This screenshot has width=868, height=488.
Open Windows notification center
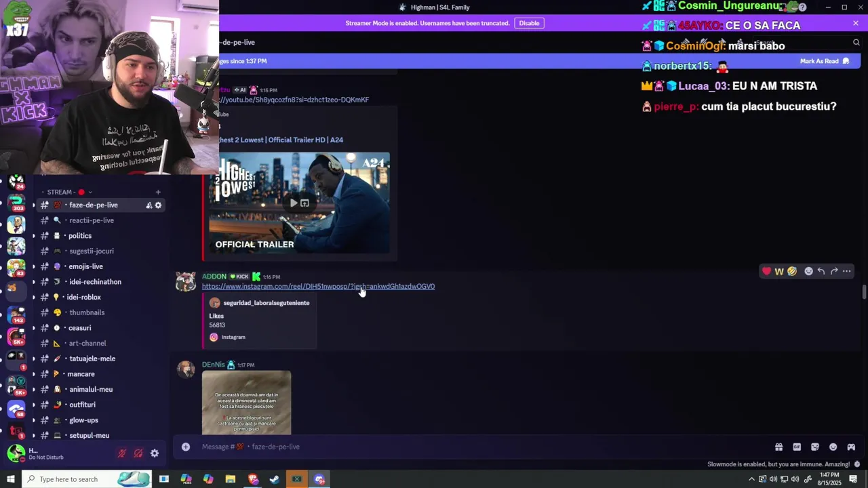(853, 479)
